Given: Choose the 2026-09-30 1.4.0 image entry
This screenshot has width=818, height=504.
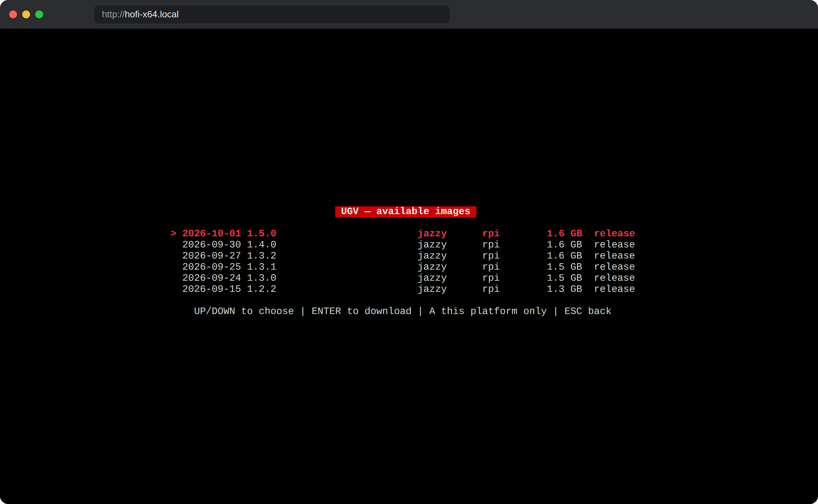Looking at the screenshot, I should tap(409, 244).
